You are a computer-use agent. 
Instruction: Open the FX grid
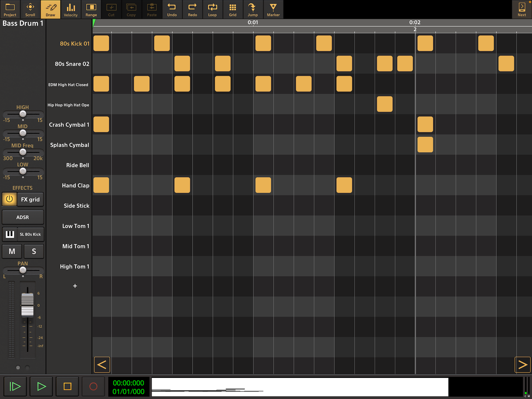(x=30, y=199)
